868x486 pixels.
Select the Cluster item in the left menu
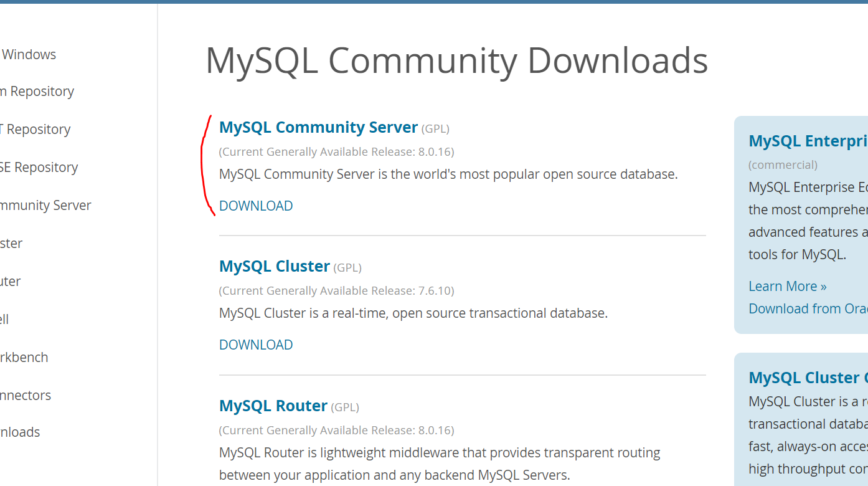[11, 243]
